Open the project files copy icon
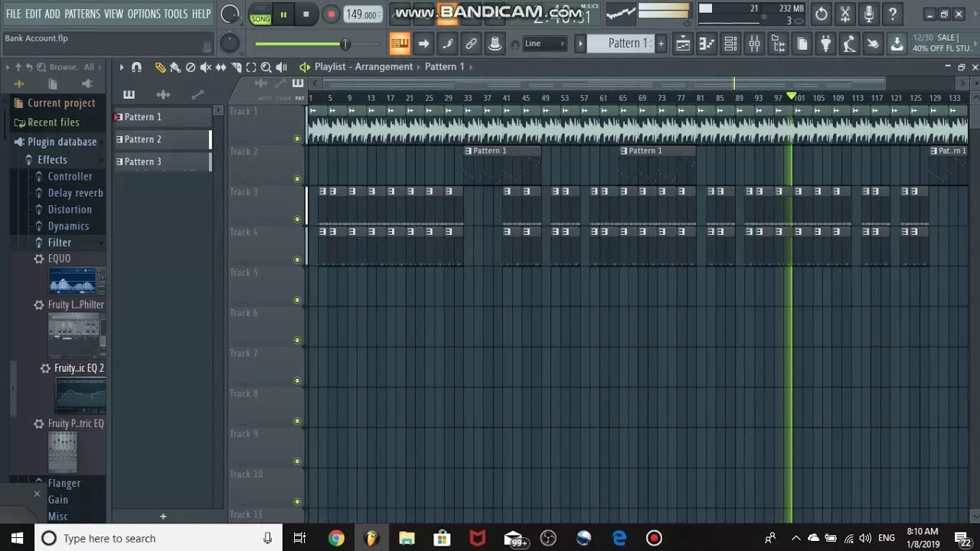This screenshot has height=551, width=980. (x=802, y=44)
